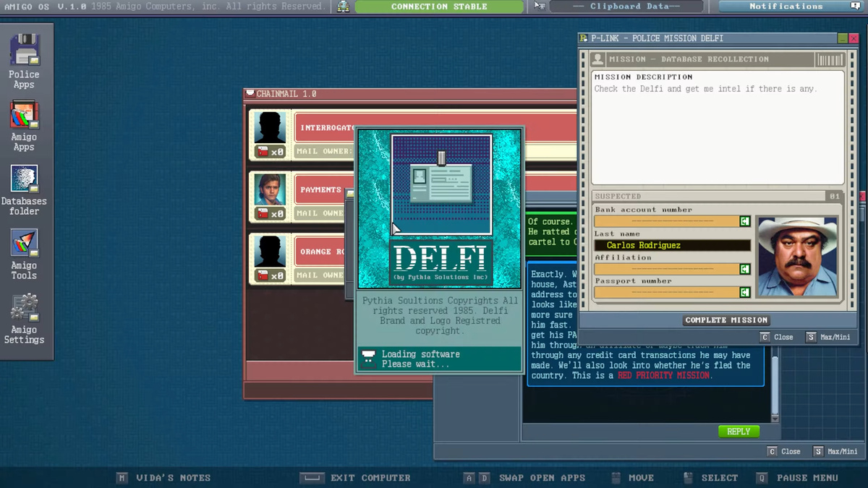Screen dimensions: 868x488
Task: Click the Complete Mission button
Action: click(726, 320)
